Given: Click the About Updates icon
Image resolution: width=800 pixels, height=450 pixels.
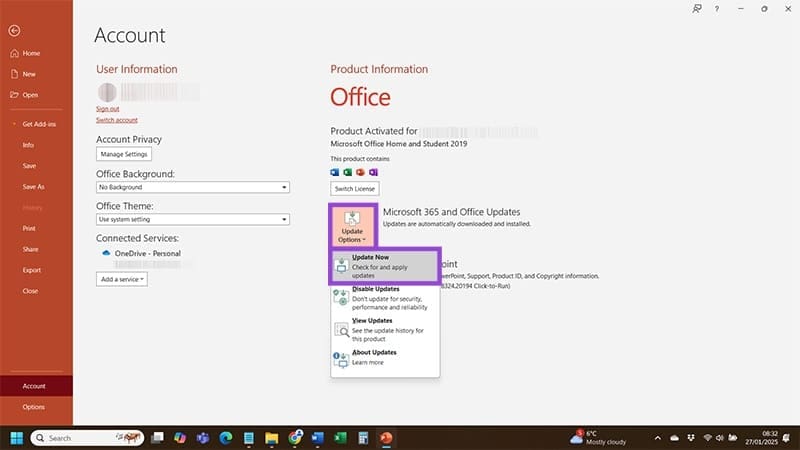Looking at the screenshot, I should (x=341, y=357).
